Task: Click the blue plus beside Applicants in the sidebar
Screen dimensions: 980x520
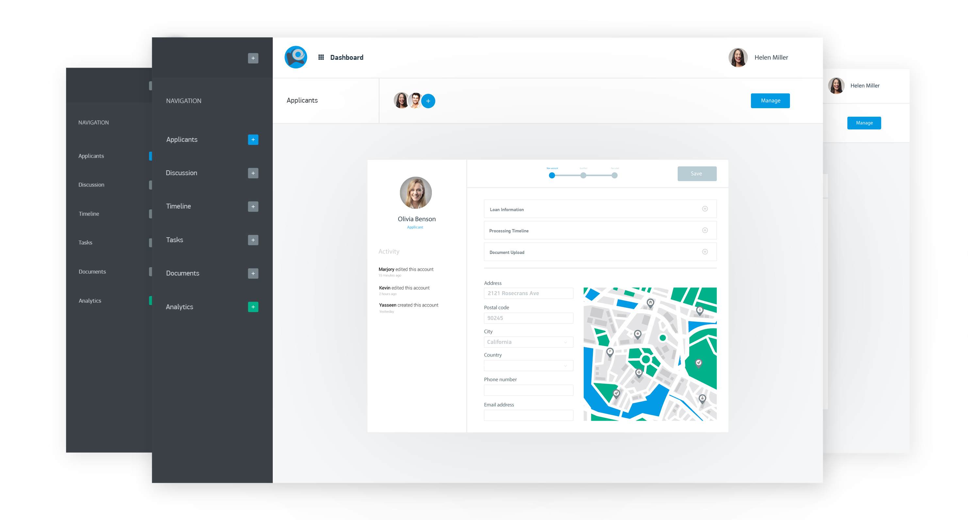Action: tap(253, 140)
